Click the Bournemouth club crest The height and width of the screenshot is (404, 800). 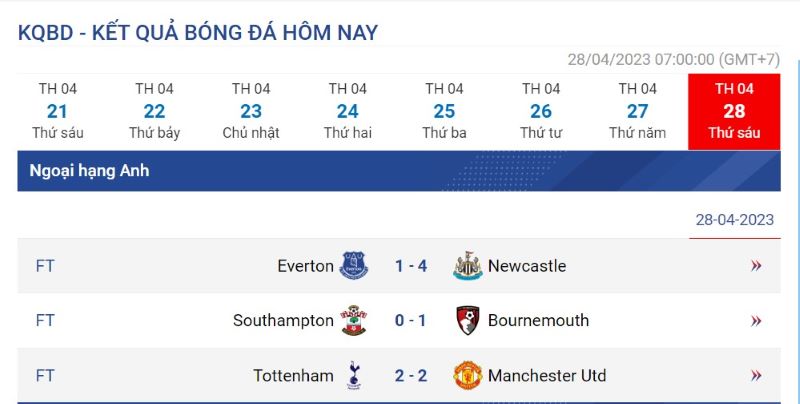[x=467, y=321]
